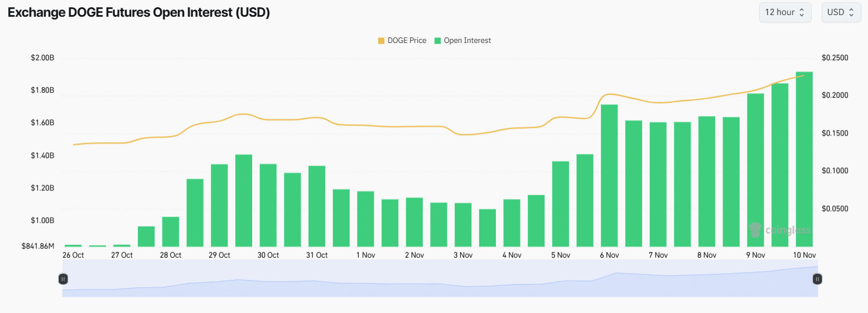Screen dimensions: 868x313
Task: Click the tallest bar at 10 Nov
Action: (x=804, y=159)
